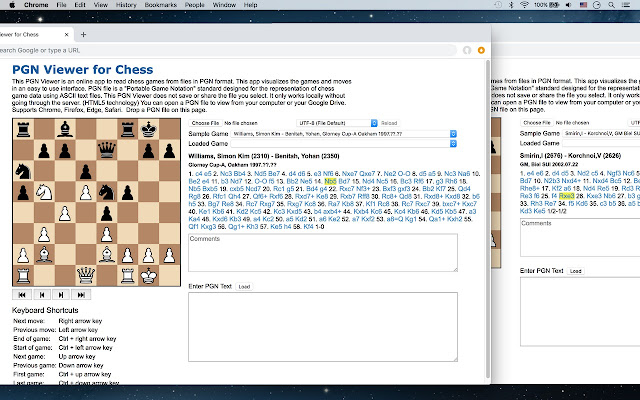Open Loaded Game dropdown in back window
640x400 pixels.
(601, 143)
